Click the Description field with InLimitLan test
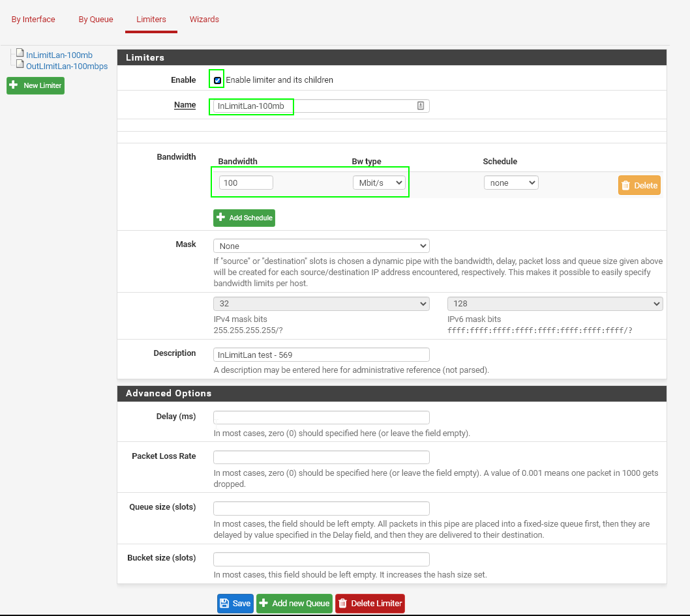 tap(322, 355)
